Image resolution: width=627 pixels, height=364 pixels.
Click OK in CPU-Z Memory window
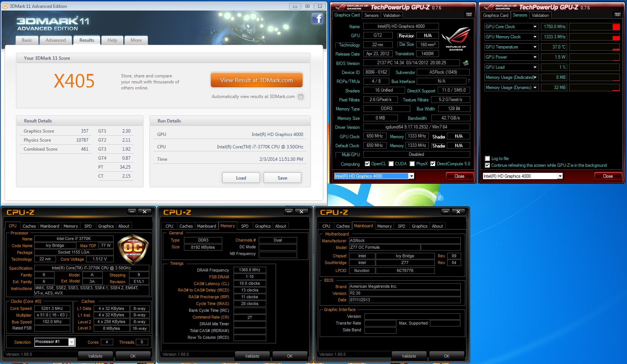click(x=290, y=356)
